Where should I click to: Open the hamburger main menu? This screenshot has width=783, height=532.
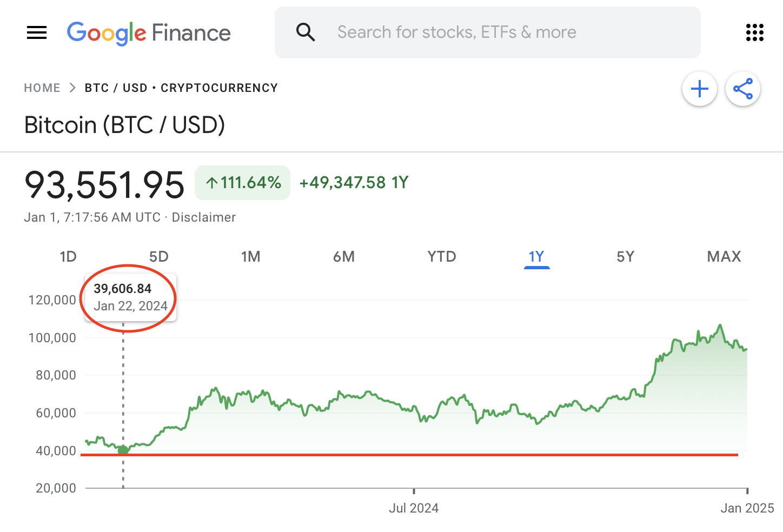click(x=37, y=32)
